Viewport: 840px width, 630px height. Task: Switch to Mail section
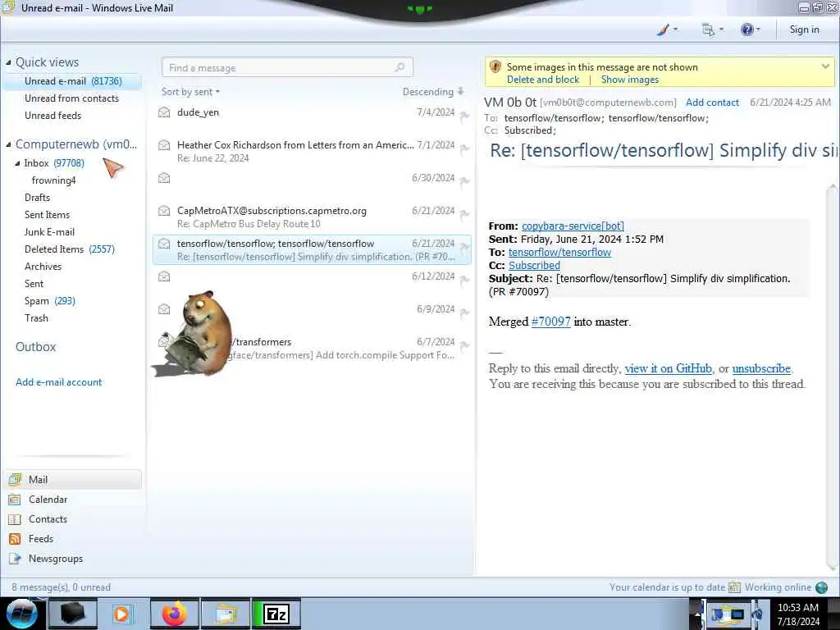click(x=73, y=479)
